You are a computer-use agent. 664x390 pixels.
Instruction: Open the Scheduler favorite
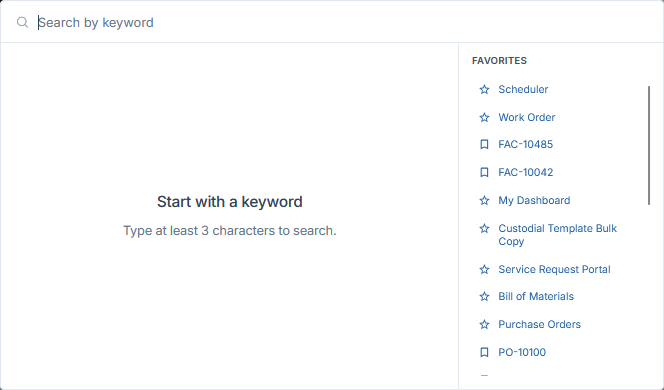[x=523, y=89]
